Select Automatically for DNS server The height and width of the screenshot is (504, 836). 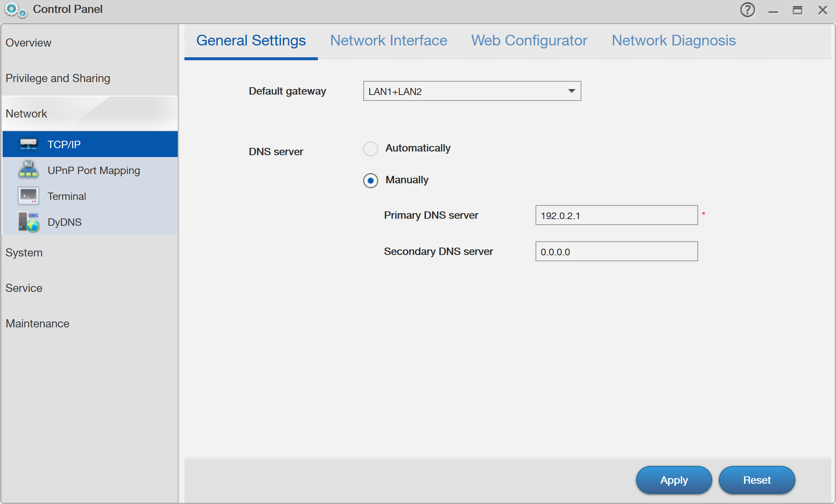tap(370, 148)
